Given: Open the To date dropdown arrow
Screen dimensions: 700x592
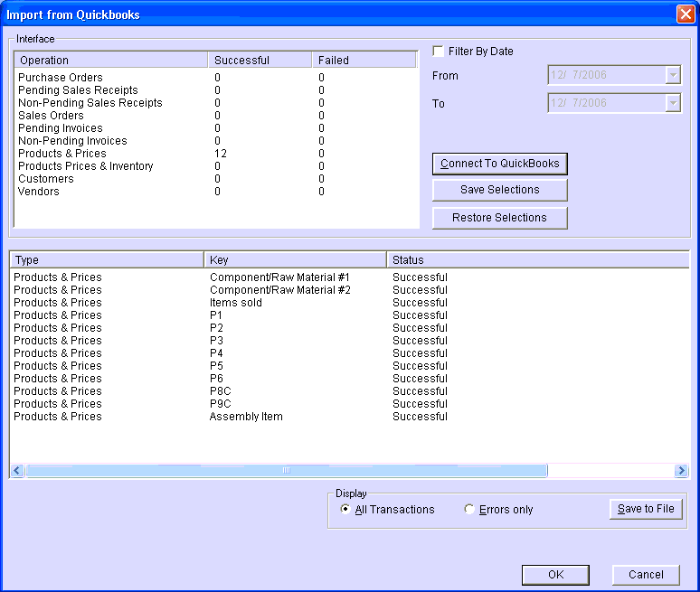Looking at the screenshot, I should (x=673, y=103).
